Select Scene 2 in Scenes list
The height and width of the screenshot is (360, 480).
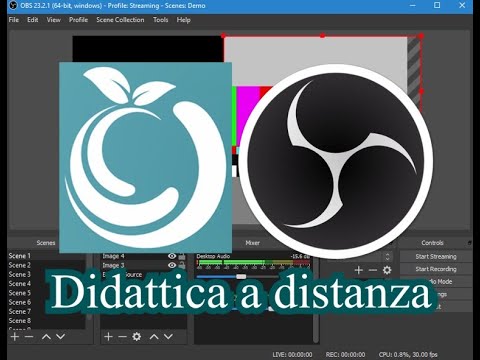[x=46, y=265]
